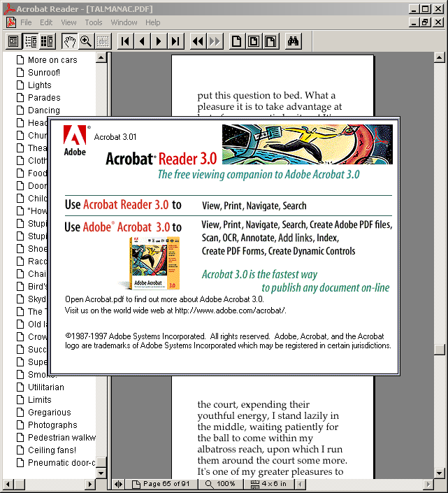Select the Text Selection (abc) tool
This screenshot has height=493, width=448.
click(103, 41)
